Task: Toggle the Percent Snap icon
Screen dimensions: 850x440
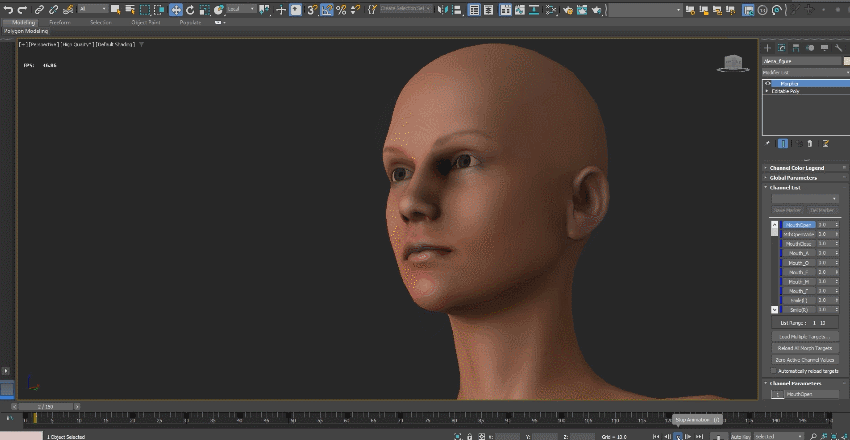Action: point(341,9)
